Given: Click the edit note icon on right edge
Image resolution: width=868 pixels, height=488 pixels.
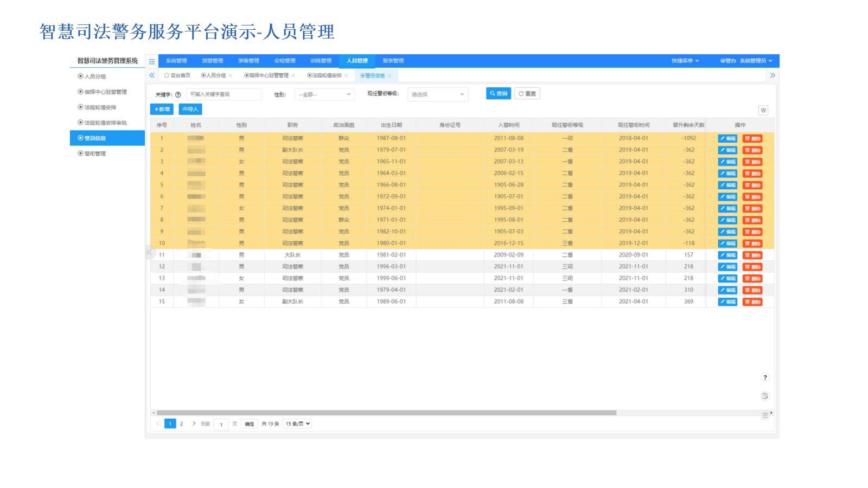Looking at the screenshot, I should coord(765,396).
